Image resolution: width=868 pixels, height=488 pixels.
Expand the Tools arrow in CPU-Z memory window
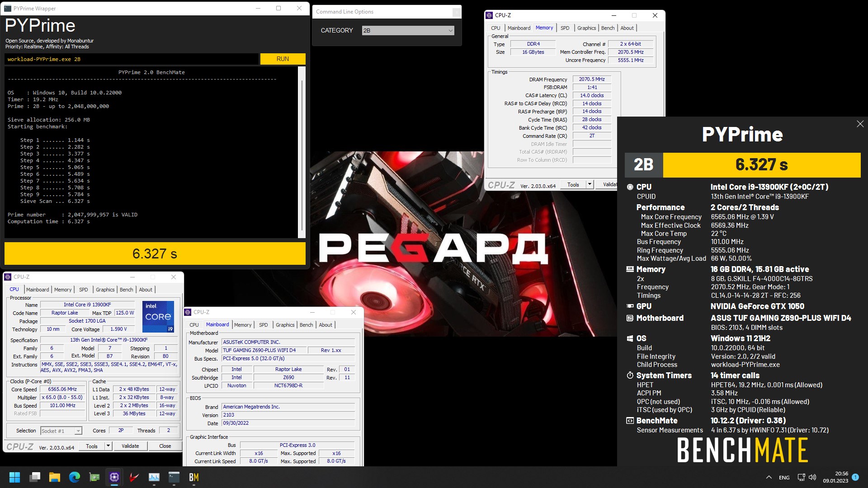click(x=590, y=184)
